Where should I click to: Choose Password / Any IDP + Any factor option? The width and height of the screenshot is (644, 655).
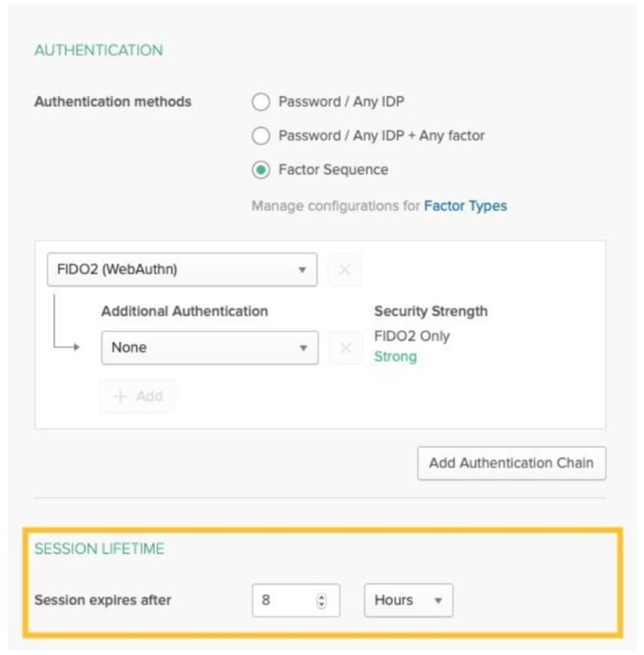tap(261, 136)
